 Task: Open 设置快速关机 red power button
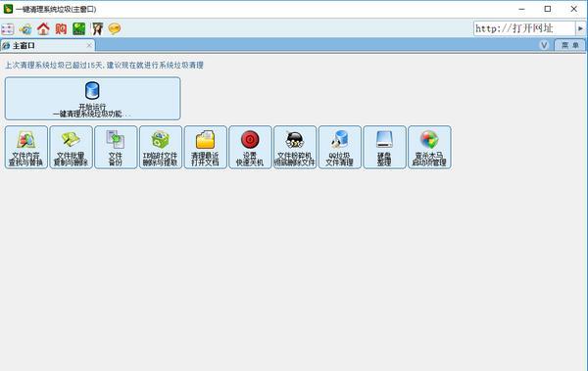click(x=250, y=147)
